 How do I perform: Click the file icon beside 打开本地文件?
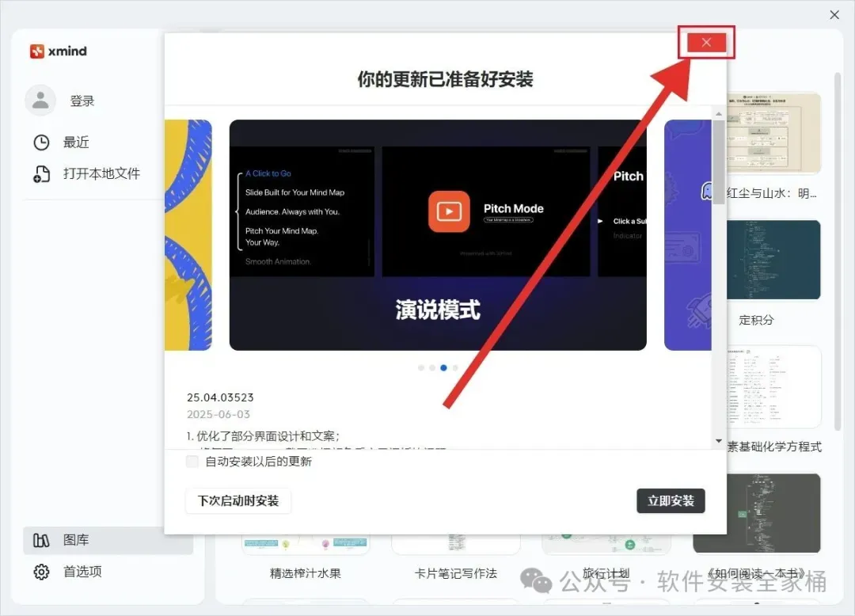coord(41,174)
